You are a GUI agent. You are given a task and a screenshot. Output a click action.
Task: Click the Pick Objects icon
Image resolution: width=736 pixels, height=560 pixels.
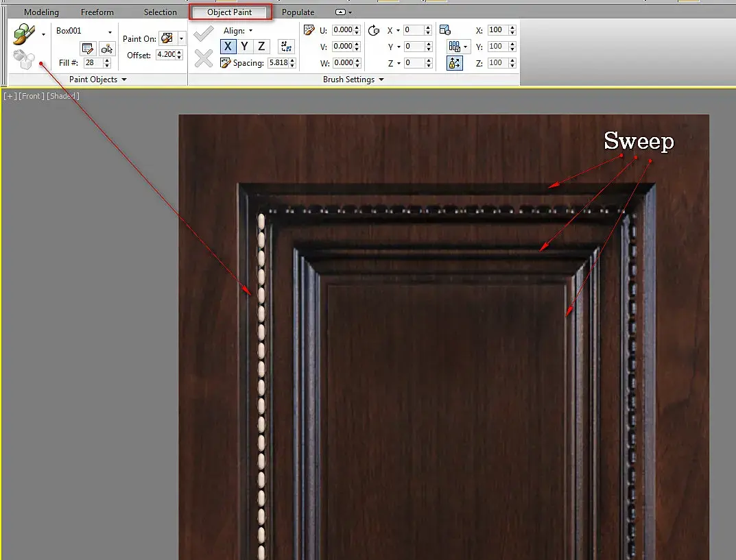[107, 48]
